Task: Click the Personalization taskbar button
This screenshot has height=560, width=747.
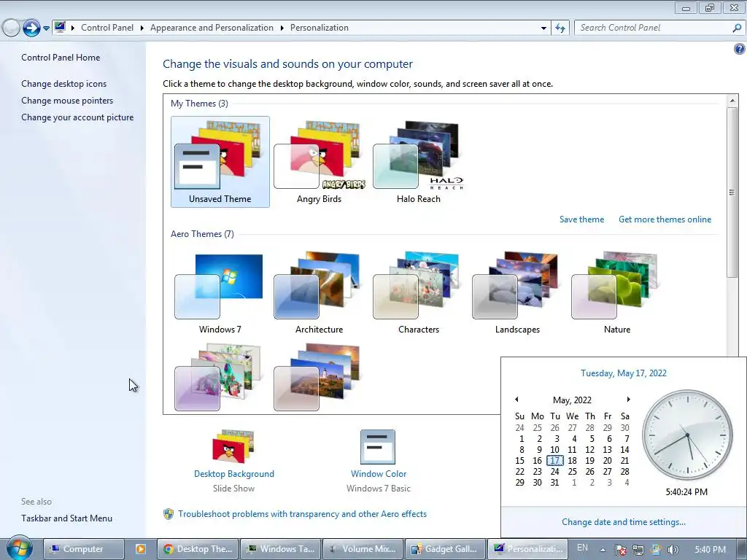Action: point(528,549)
